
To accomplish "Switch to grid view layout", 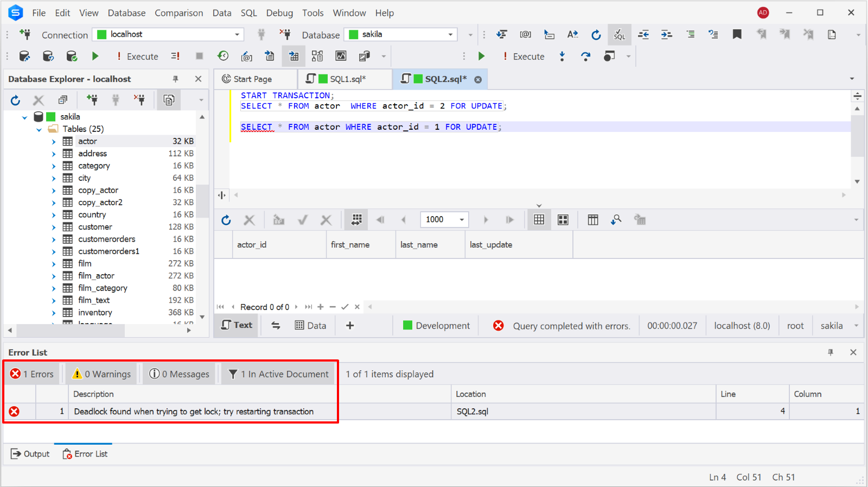I will (539, 220).
